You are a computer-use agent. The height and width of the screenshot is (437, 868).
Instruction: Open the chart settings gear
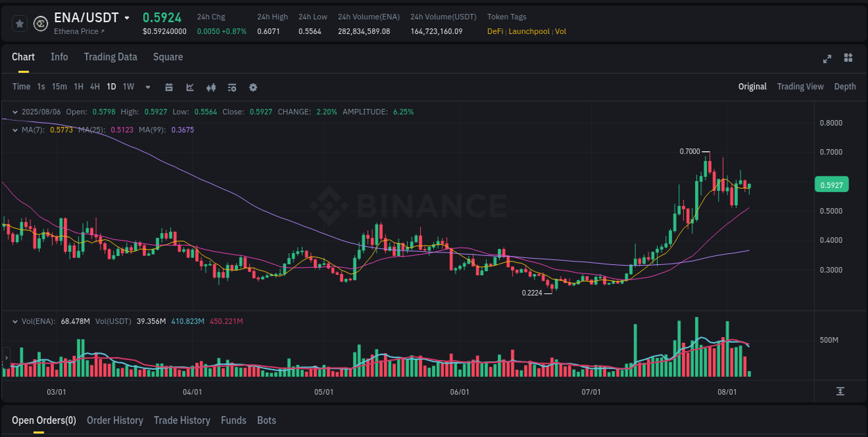[253, 87]
